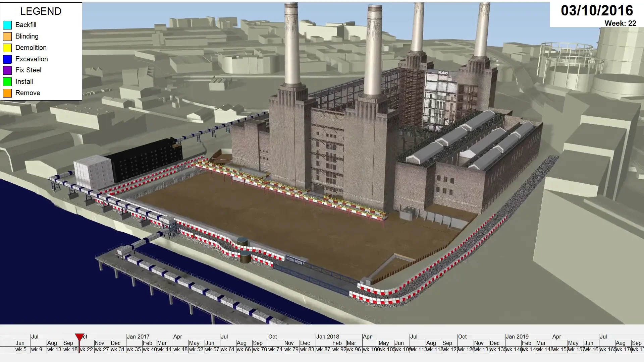Click wk 83 on the timeline
Image resolution: width=644 pixels, height=362 pixels.
(307, 349)
